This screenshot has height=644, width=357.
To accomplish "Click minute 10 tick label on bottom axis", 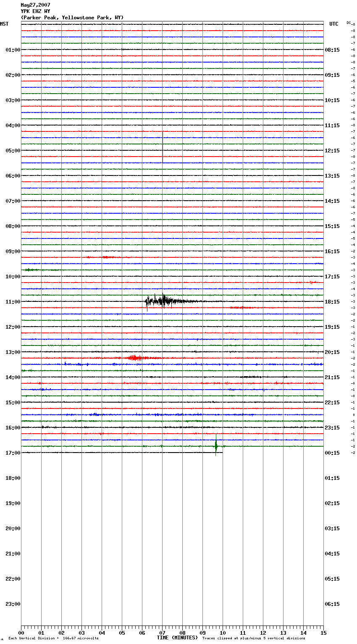I will pyautogui.click(x=223, y=633).
